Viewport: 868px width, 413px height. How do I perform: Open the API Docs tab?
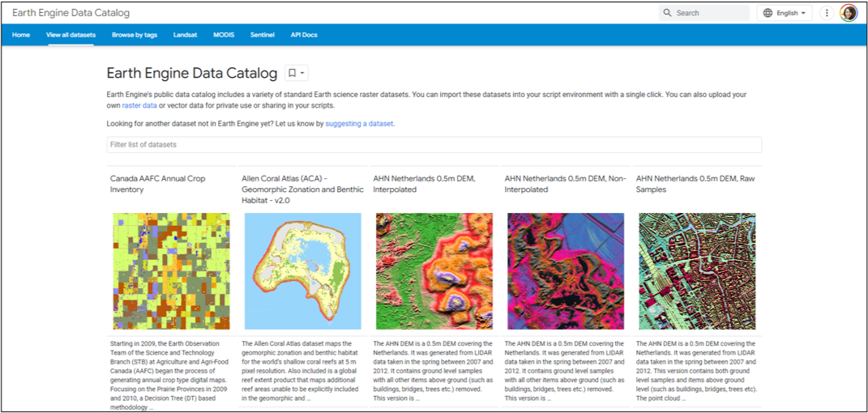304,35
